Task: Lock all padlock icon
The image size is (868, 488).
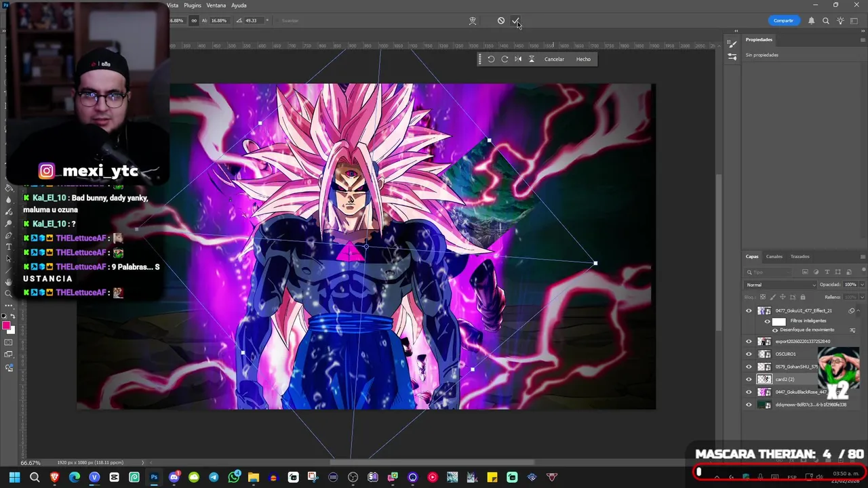Action: pos(803,297)
